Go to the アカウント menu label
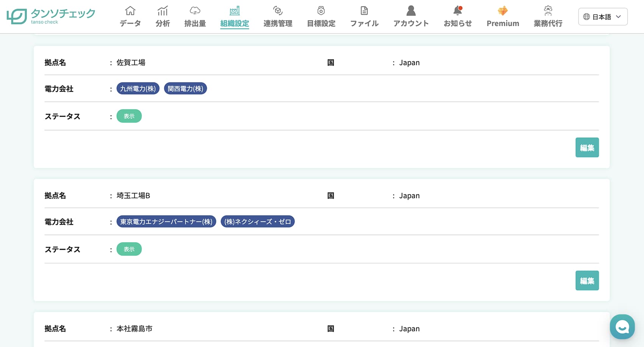 point(411,23)
